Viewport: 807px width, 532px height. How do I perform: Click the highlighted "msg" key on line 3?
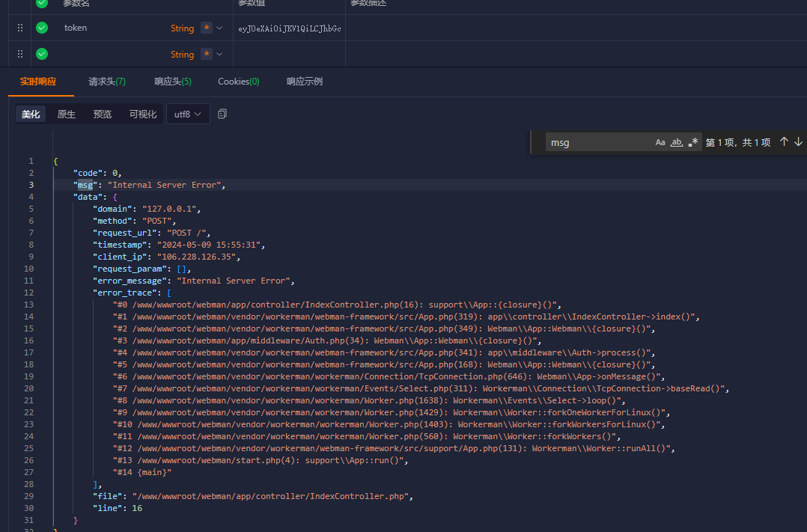(x=85, y=185)
